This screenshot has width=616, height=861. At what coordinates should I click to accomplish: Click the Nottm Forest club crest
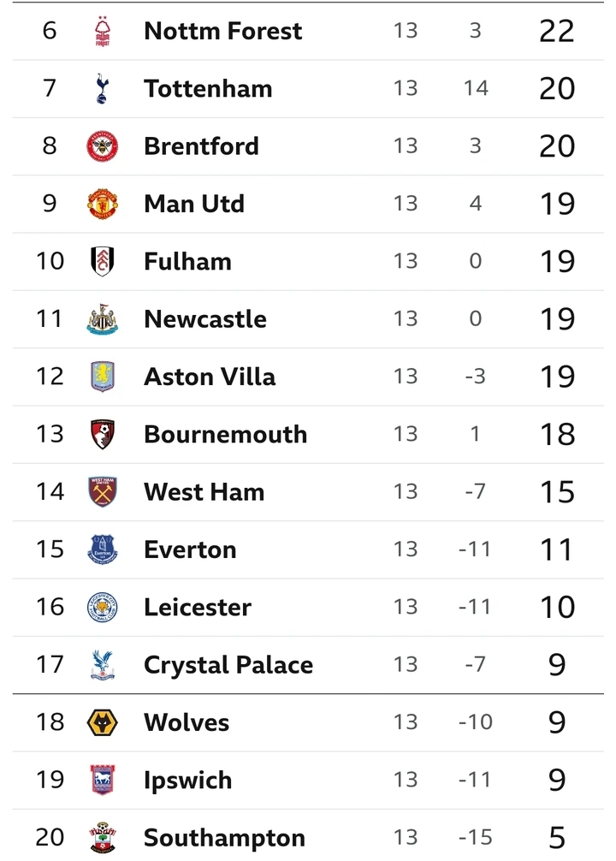click(103, 32)
